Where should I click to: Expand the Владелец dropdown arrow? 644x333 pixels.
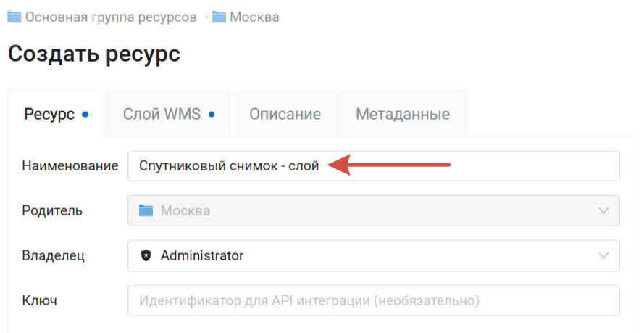tap(603, 255)
